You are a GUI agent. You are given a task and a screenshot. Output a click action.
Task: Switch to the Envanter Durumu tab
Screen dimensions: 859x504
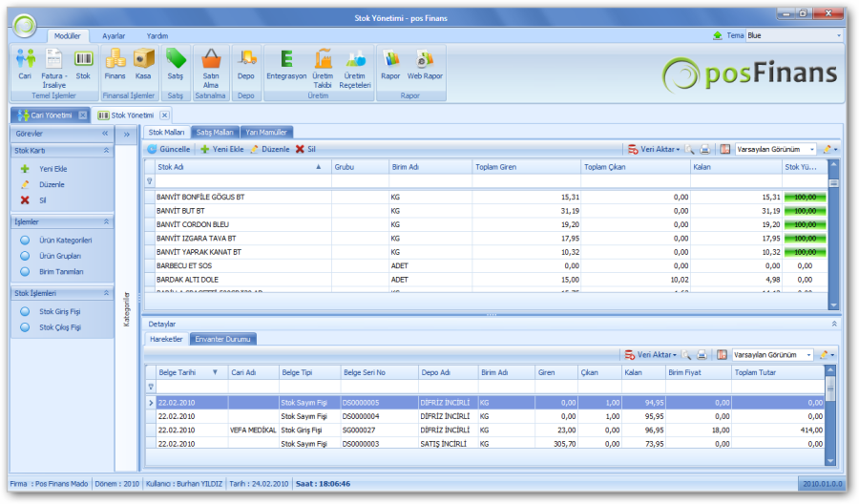click(222, 338)
